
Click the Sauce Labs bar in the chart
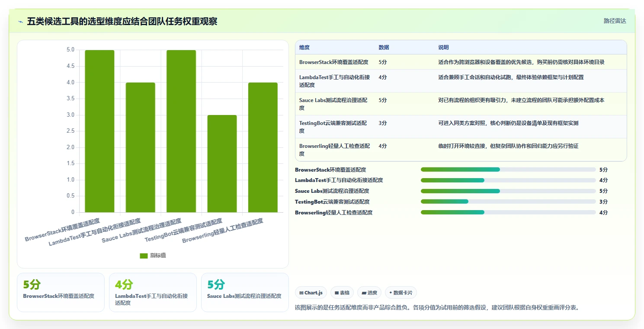[181, 131]
